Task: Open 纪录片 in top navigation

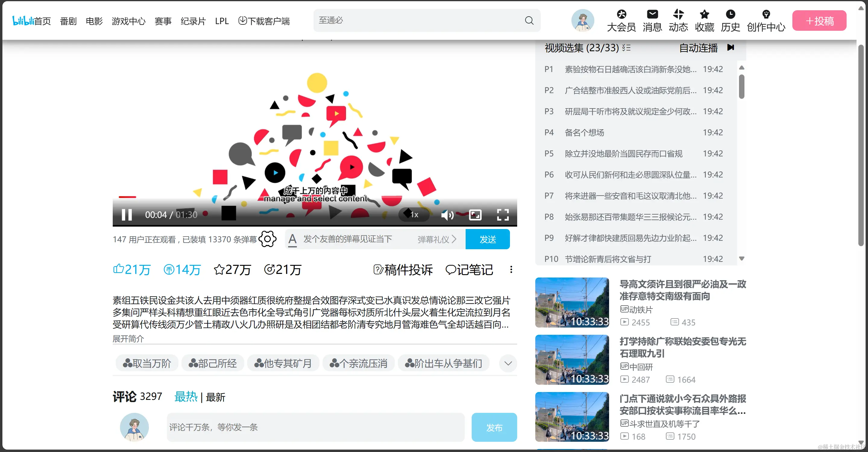Action: click(193, 21)
